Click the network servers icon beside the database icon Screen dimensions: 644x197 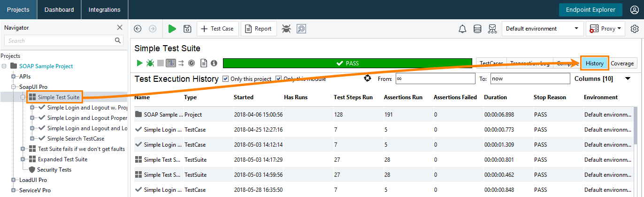click(x=492, y=29)
